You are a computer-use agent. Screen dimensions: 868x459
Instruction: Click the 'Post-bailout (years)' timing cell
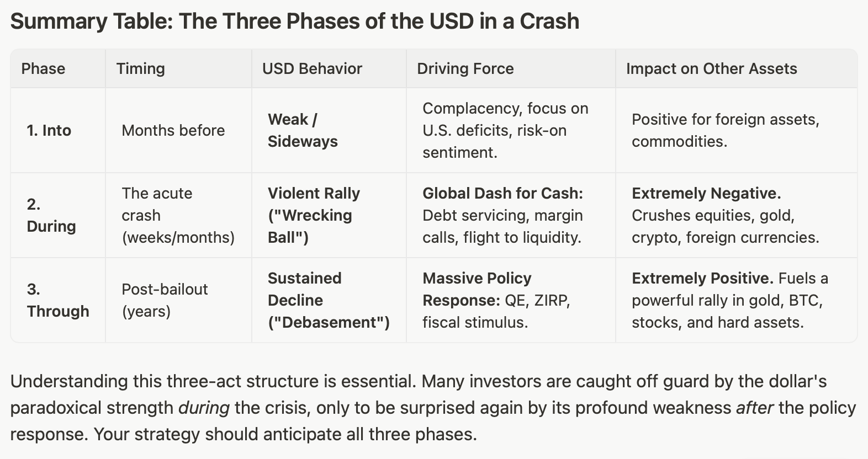(165, 300)
